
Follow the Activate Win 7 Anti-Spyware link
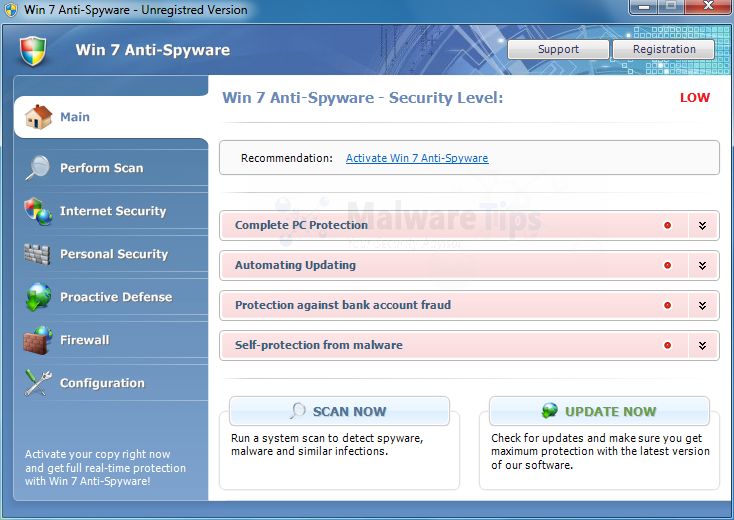point(417,158)
